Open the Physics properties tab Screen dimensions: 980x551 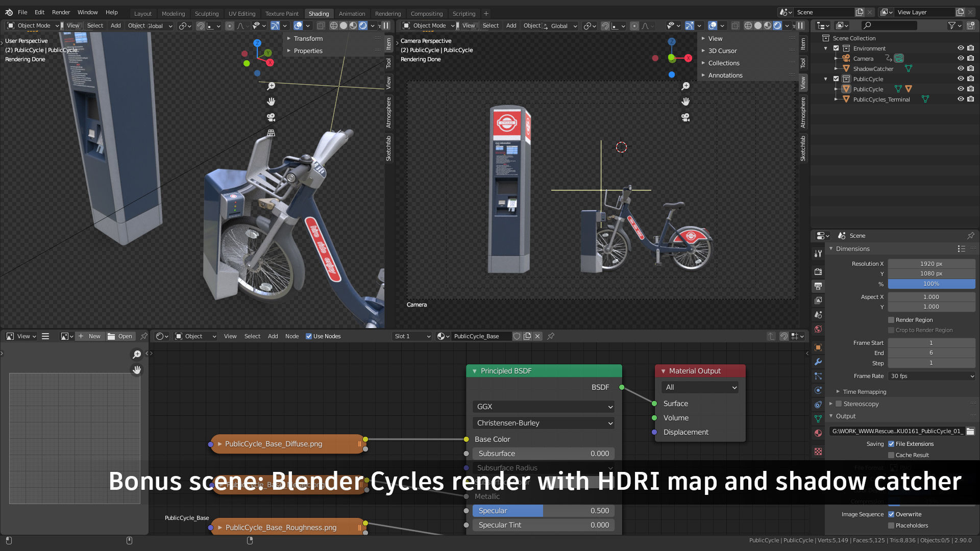(x=818, y=390)
